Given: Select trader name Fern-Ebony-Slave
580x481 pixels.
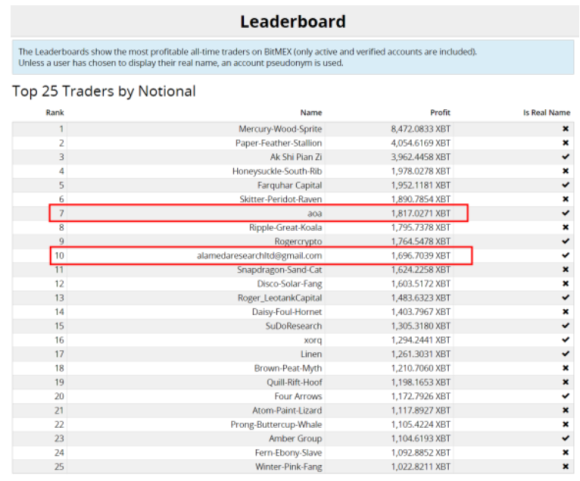Looking at the screenshot, I should [x=289, y=453].
